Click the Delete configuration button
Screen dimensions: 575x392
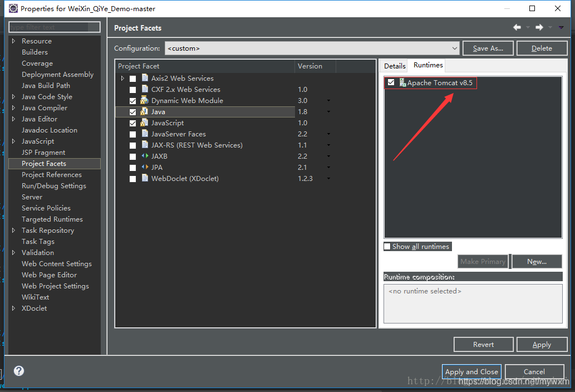coord(542,48)
